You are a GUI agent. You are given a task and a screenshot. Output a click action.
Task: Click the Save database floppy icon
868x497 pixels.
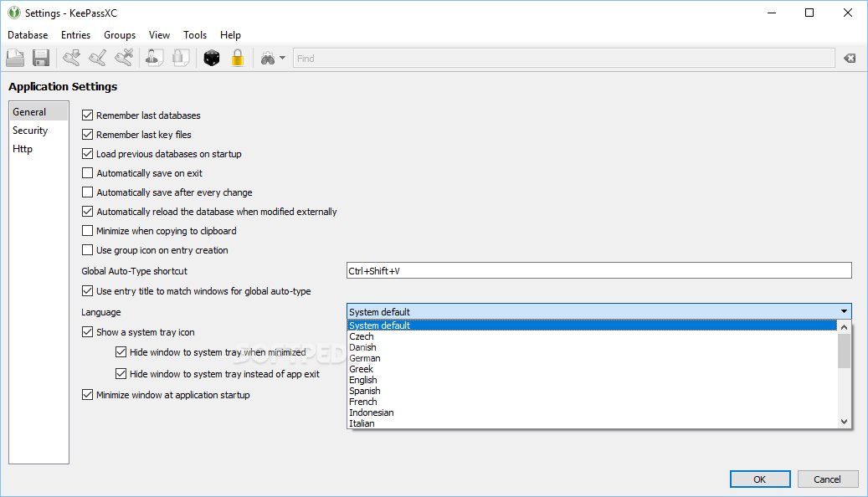pos(41,58)
